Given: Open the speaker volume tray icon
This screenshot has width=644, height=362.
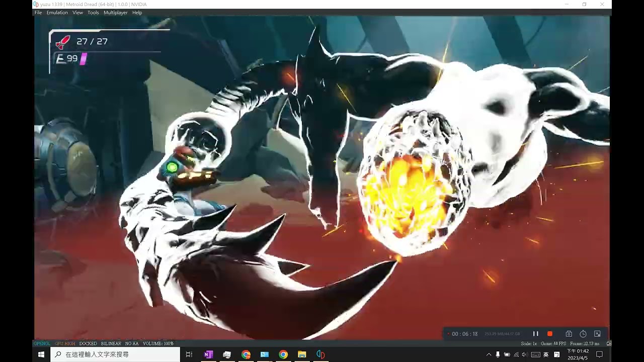Looking at the screenshot, I should coord(525,354).
